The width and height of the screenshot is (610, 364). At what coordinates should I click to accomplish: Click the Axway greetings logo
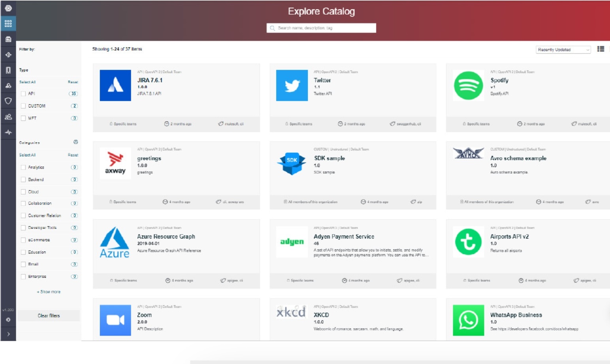tap(115, 163)
